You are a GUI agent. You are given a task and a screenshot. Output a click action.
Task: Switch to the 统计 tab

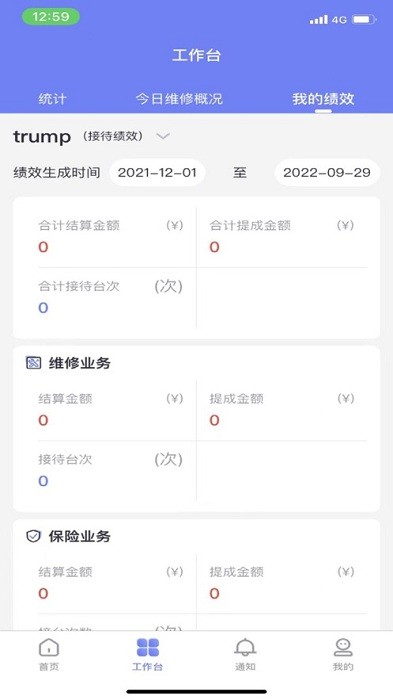pos(52,99)
